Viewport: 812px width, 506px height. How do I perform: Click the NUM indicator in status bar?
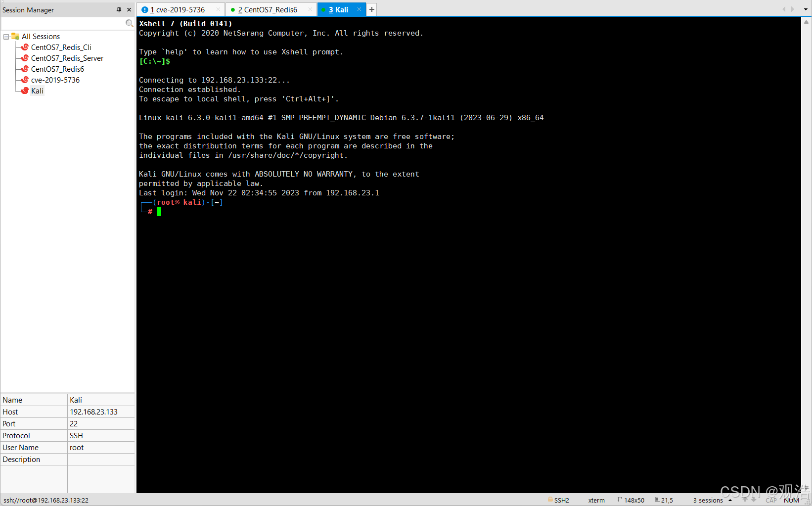coord(791,500)
